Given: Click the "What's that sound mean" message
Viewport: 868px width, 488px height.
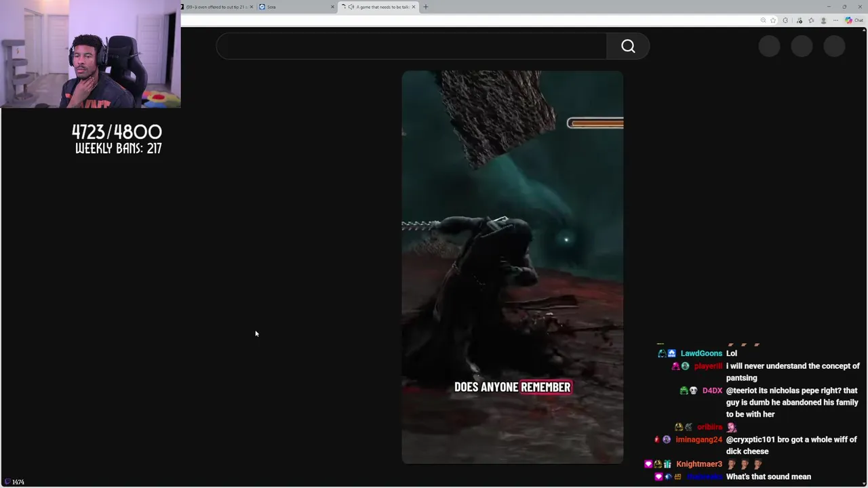Looking at the screenshot, I should pos(768,476).
